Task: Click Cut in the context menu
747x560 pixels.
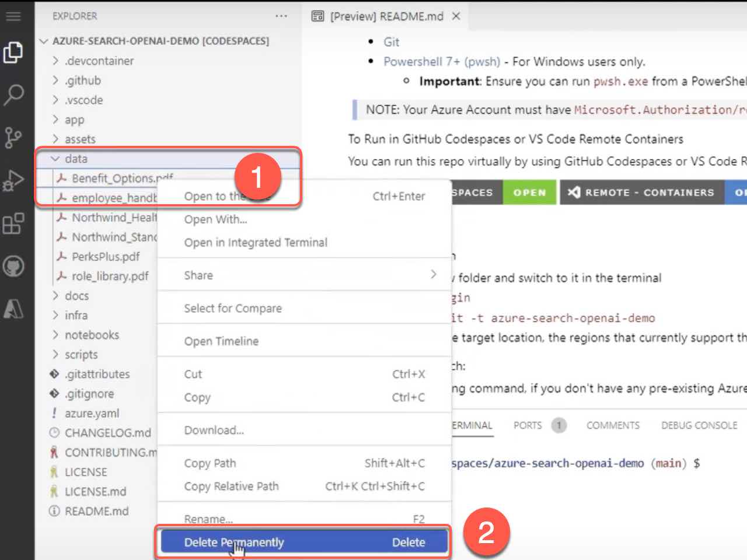Action: (x=304, y=374)
